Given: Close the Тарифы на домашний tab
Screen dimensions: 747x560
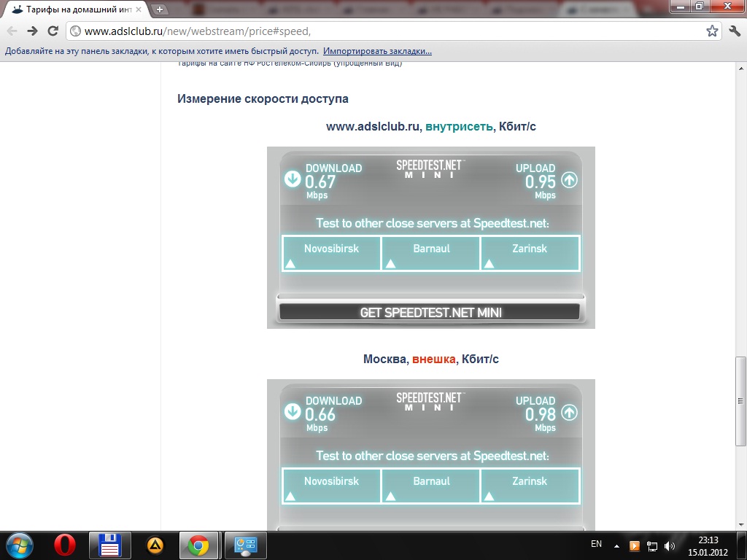Looking at the screenshot, I should (139, 9).
